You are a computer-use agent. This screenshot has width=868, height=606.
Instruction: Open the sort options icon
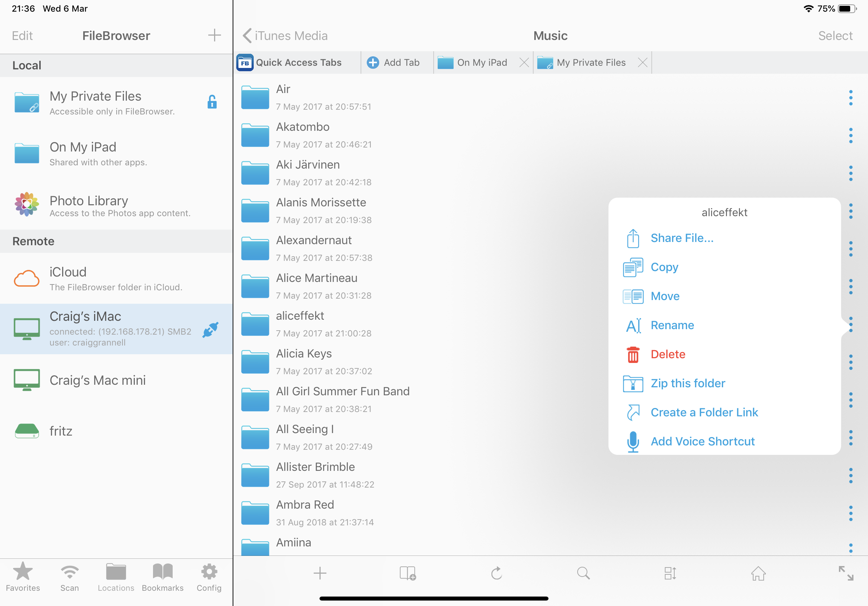[670, 573]
